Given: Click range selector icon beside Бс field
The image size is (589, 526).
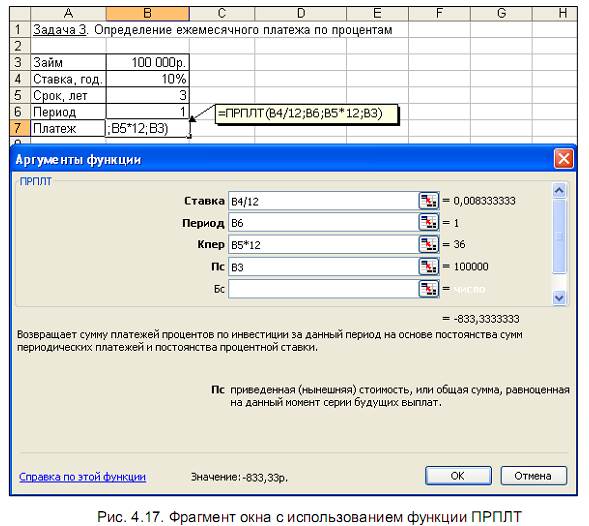Looking at the screenshot, I should 429,289.
